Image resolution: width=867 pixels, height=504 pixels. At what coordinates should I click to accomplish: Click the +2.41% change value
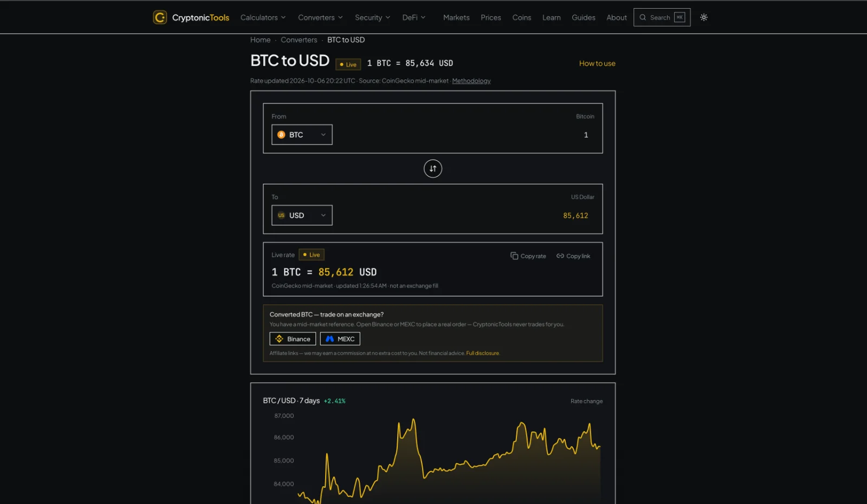click(x=334, y=401)
